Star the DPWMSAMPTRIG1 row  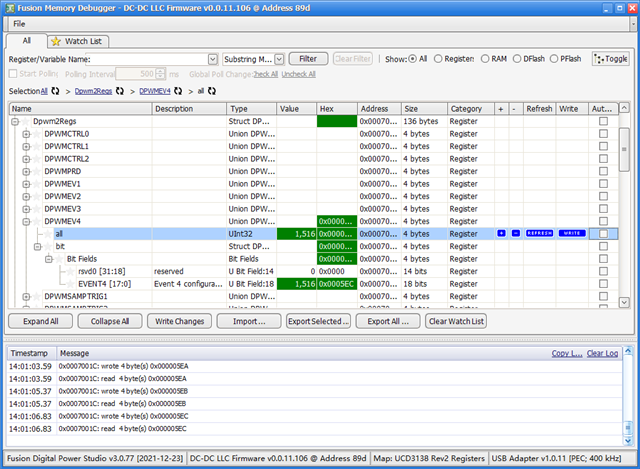pyautogui.click(x=37, y=296)
